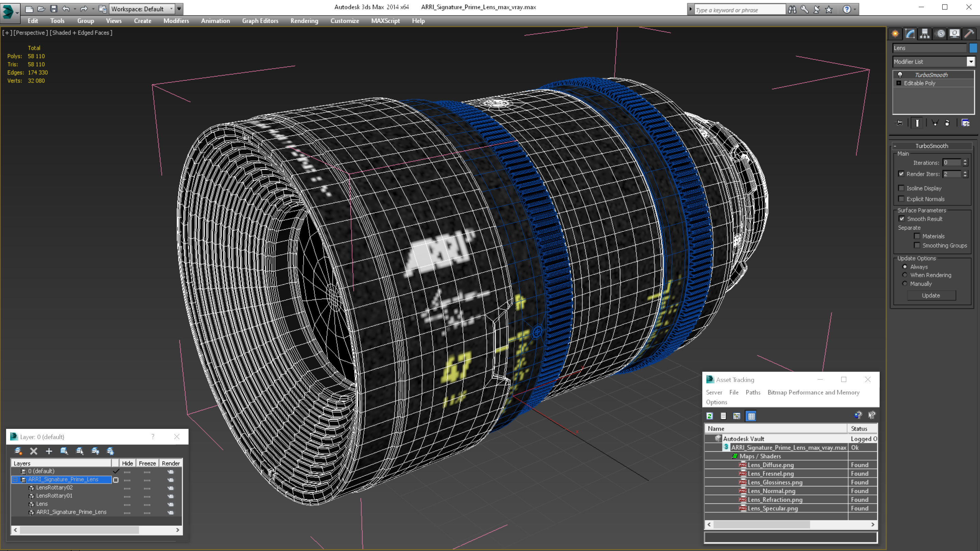Toggle Show End Result icon
The image size is (980, 551).
pyautogui.click(x=917, y=123)
